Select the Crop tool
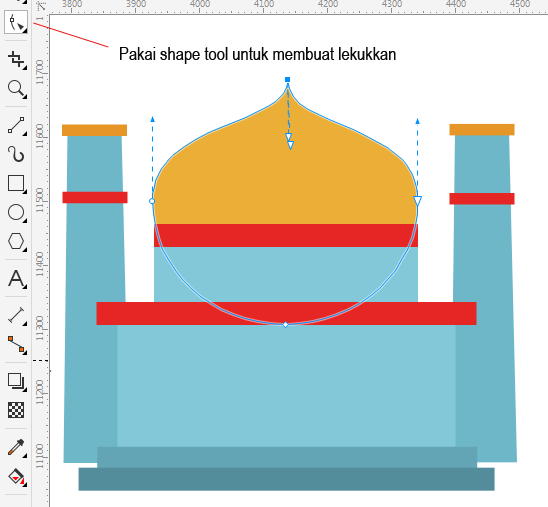This screenshot has height=507, width=548. 16,59
